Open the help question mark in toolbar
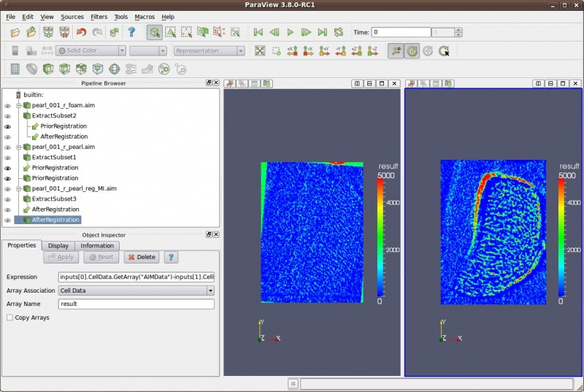 pos(131,32)
